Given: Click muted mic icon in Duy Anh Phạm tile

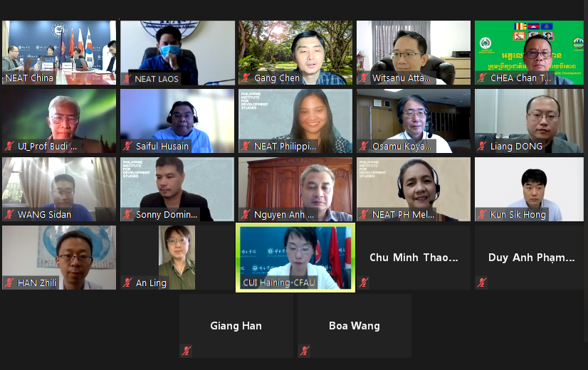Looking at the screenshot, I should pos(482,282).
